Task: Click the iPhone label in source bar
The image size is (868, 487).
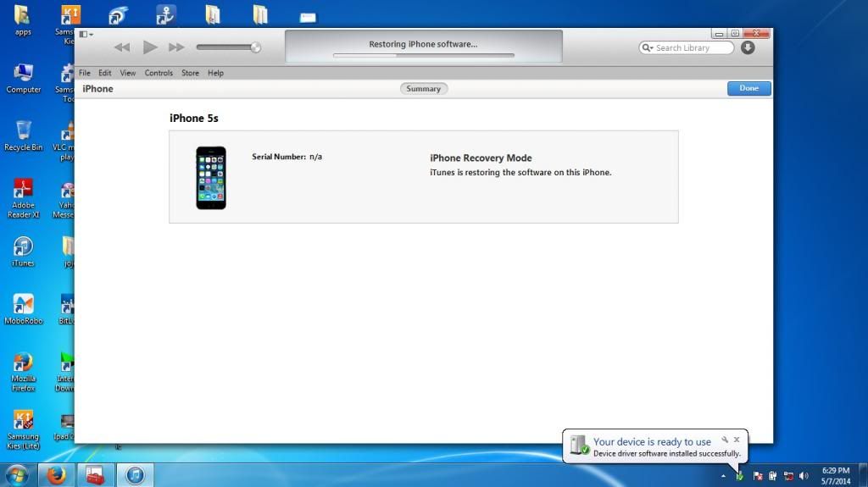Action: tap(98, 89)
